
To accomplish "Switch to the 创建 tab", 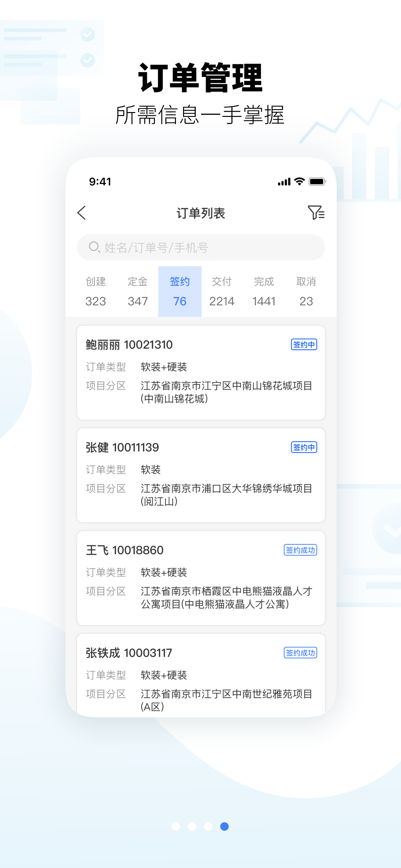I will click(95, 292).
